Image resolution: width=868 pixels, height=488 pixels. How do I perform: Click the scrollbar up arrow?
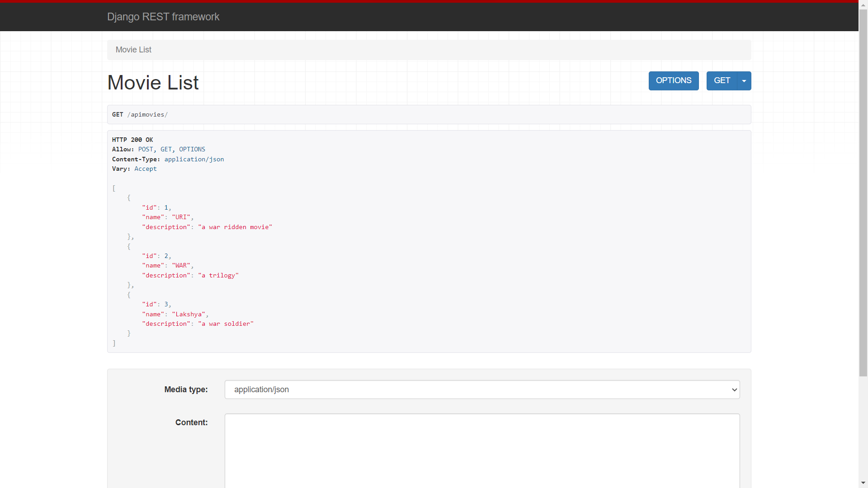pos(863,5)
